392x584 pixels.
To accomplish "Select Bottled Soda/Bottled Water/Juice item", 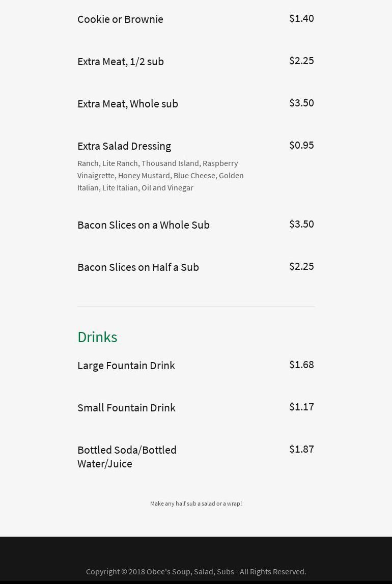I will 127,456.
